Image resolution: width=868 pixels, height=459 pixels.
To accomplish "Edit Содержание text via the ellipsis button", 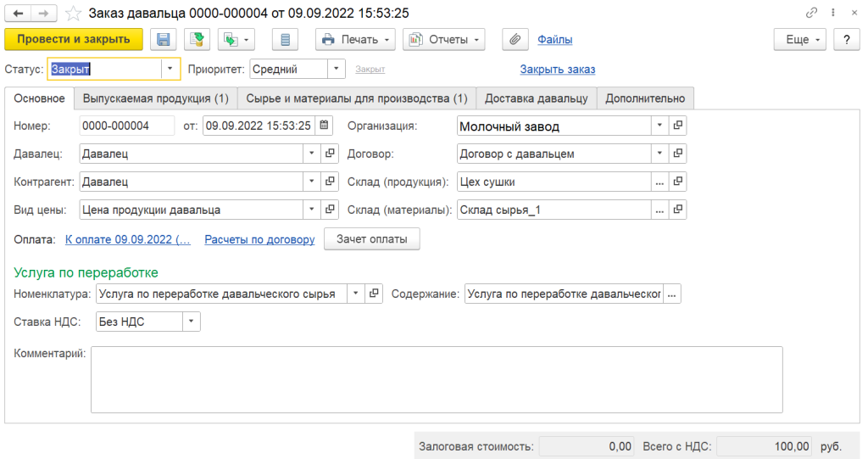I will (x=672, y=294).
